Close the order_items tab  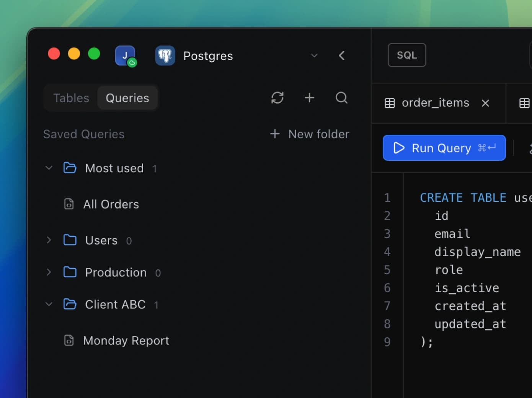tap(485, 103)
